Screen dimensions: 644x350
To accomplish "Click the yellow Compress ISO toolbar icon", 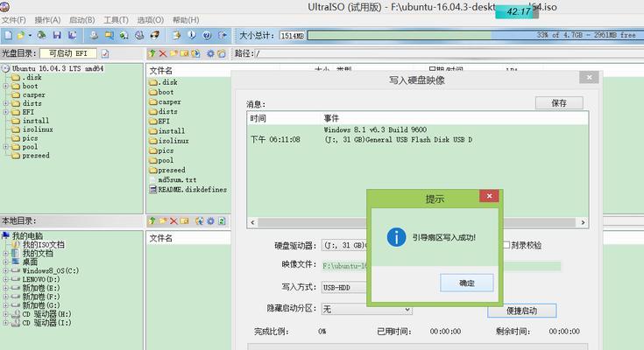I will pos(110,35).
